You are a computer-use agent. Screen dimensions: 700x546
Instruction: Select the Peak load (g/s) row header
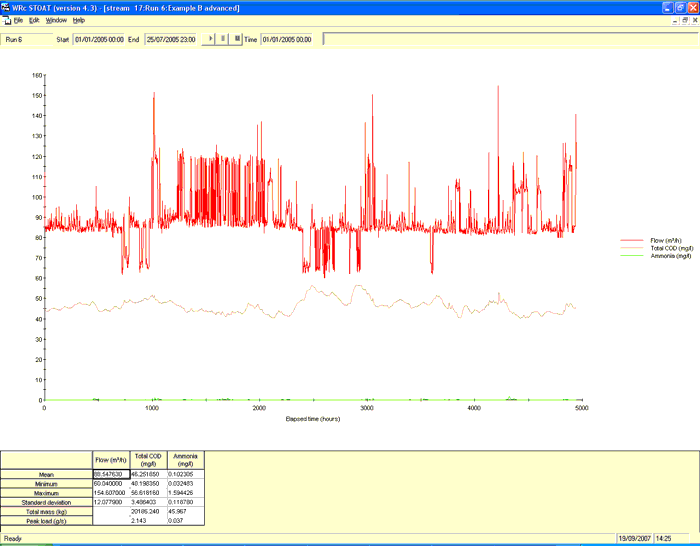(46, 521)
